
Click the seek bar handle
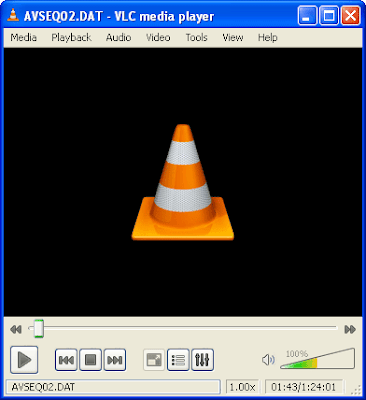[39, 329]
